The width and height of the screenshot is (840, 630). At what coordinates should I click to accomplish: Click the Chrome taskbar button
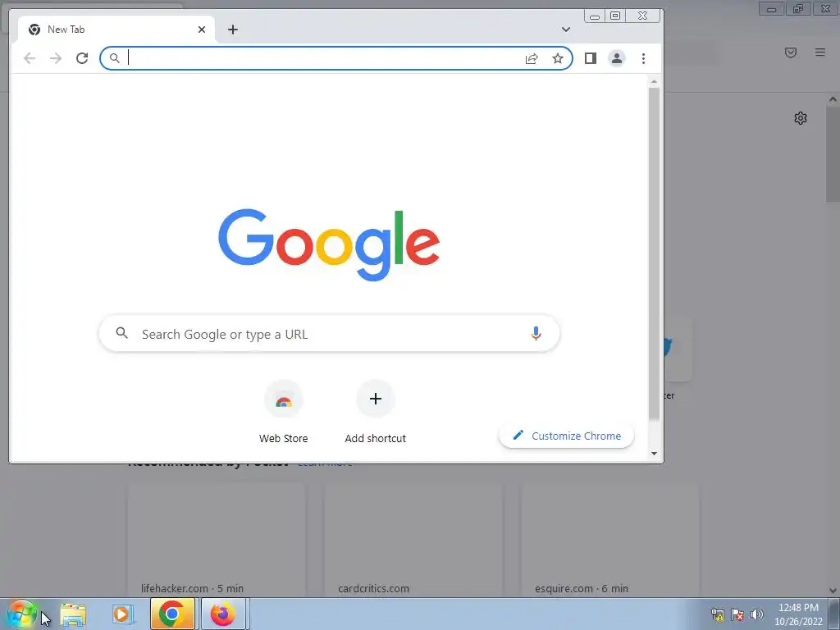click(x=172, y=614)
